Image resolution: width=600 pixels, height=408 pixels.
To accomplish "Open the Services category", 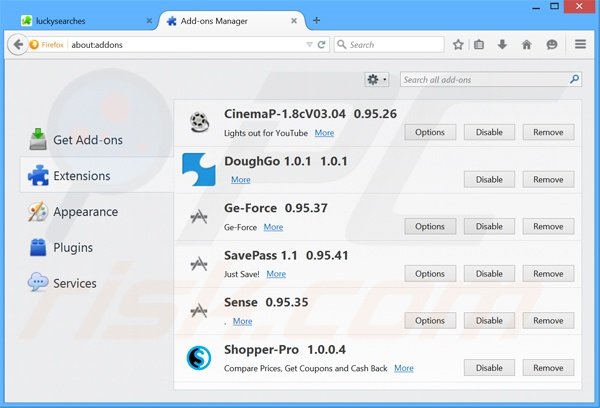I will point(96,283).
